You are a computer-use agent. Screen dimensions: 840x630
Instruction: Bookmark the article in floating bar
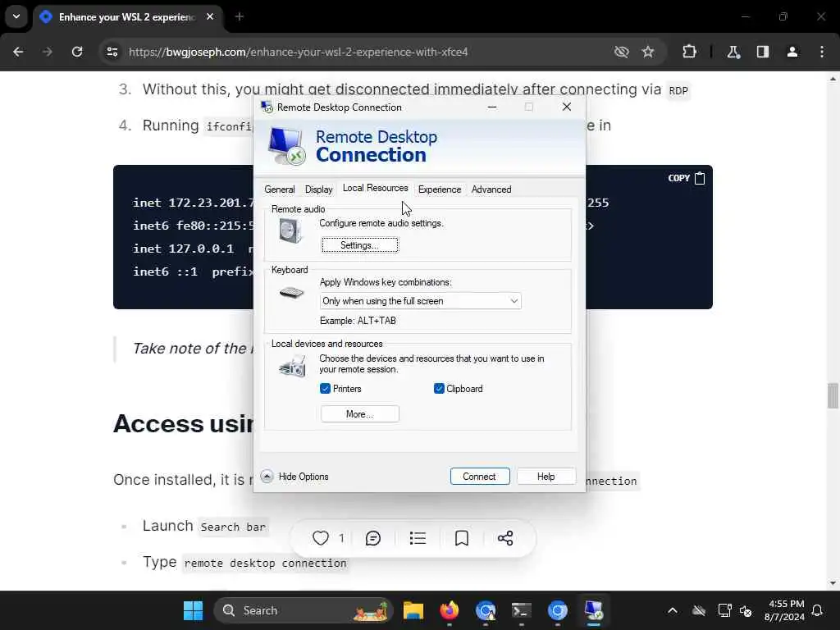tap(462, 538)
